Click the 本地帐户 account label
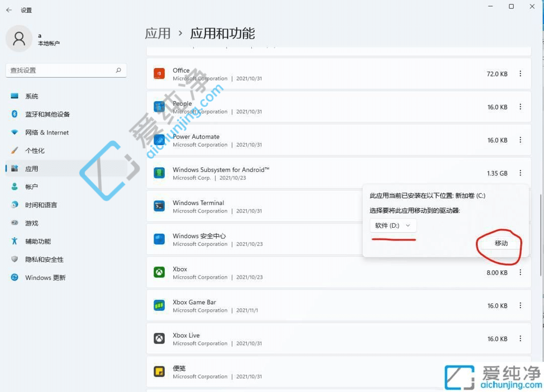 click(x=48, y=43)
